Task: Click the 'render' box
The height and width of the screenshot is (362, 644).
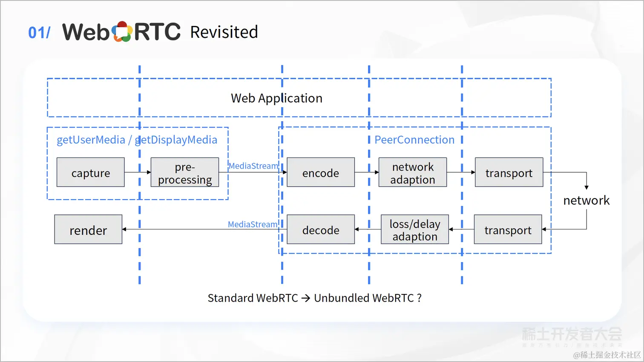Action: pos(88,229)
